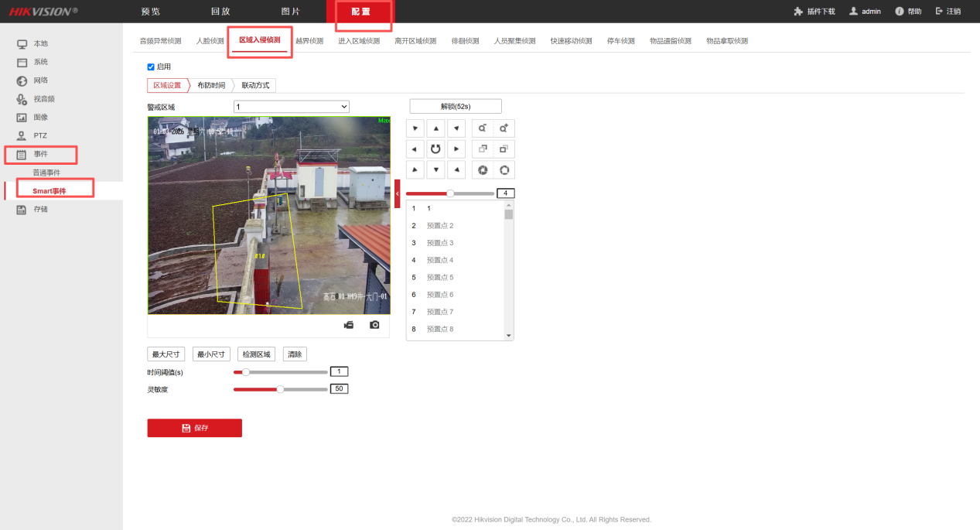
Task: Click the iris open icon
Action: click(x=504, y=169)
